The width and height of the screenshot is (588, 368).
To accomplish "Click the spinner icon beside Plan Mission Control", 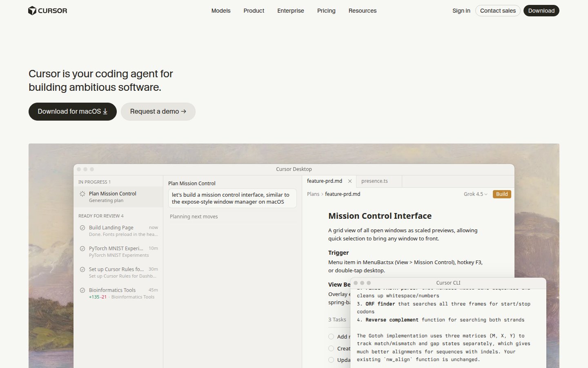I will pyautogui.click(x=82, y=194).
